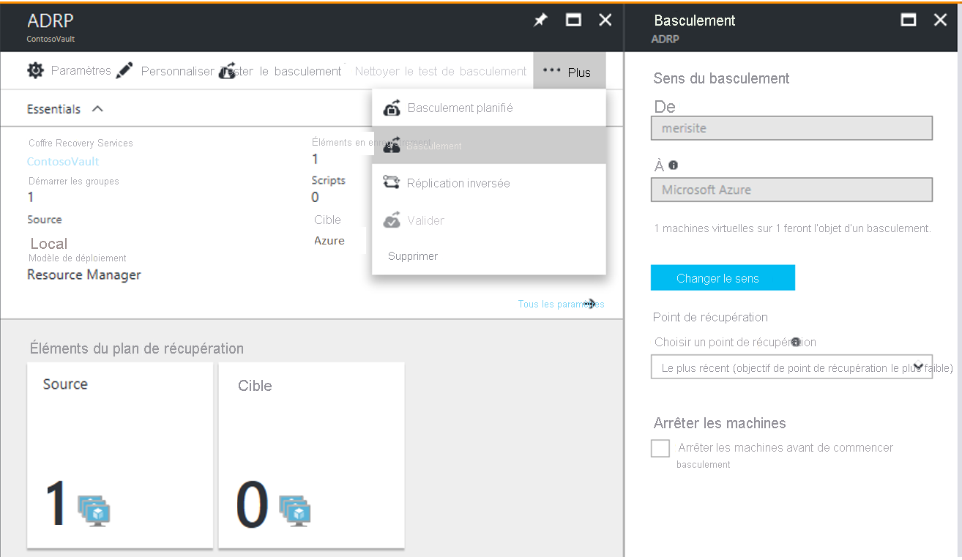Click the Local source value
Screen dimensions: 962x560
pos(49,244)
